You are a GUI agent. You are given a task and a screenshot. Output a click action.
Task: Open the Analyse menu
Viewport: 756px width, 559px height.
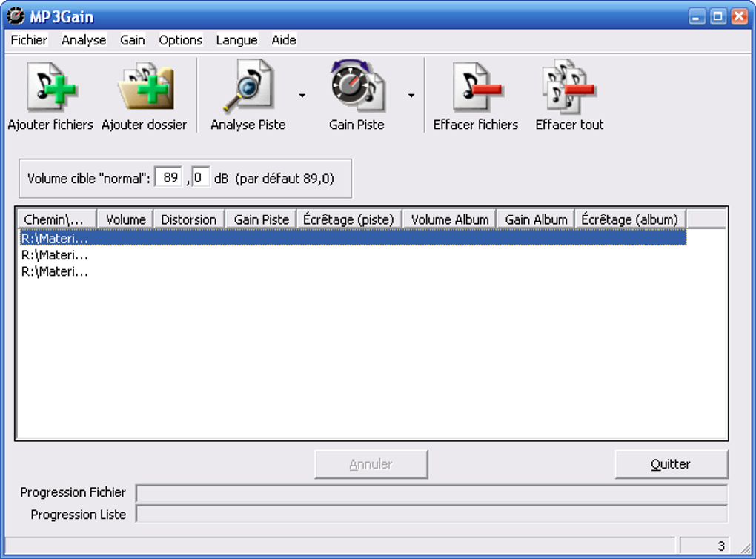coord(84,40)
